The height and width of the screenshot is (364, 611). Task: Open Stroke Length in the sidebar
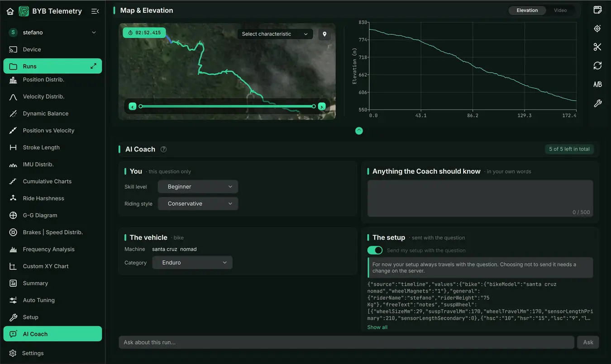[x=53, y=147]
